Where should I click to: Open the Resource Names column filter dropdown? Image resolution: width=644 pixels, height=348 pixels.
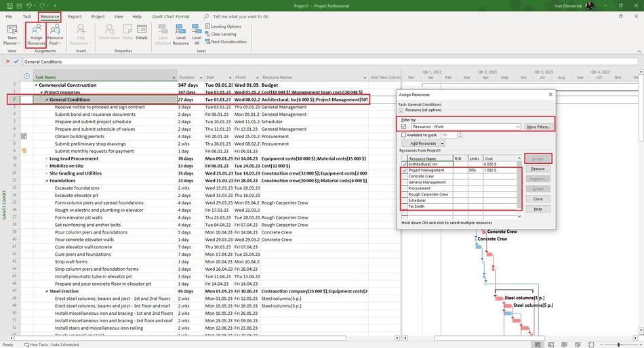click(x=365, y=78)
